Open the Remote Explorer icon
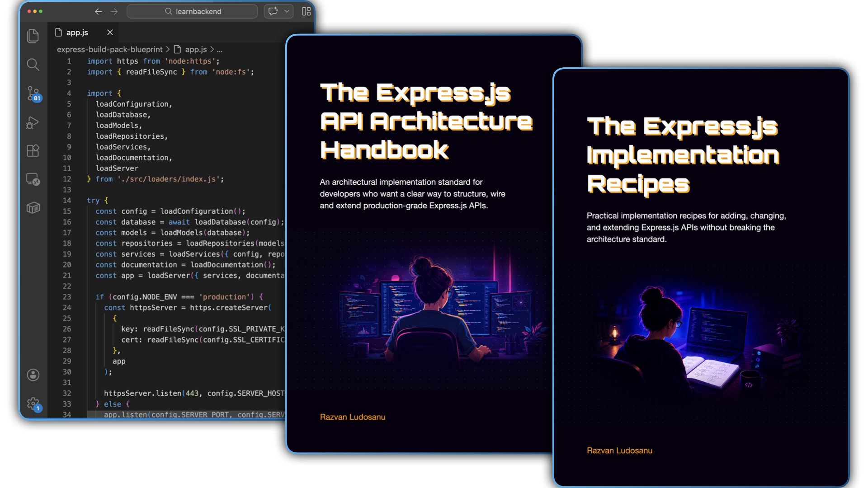Image resolution: width=868 pixels, height=488 pixels. click(x=33, y=179)
